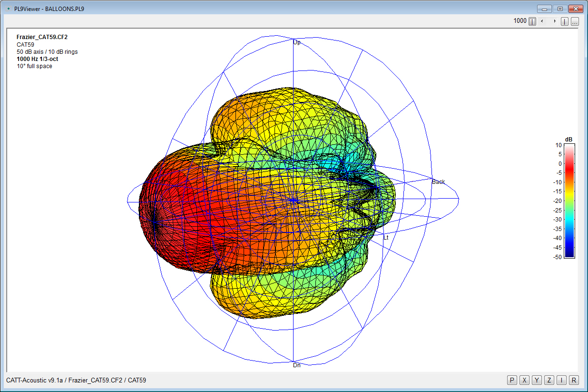
Task: Click the "Back" axis label on plot
Action: (x=438, y=182)
